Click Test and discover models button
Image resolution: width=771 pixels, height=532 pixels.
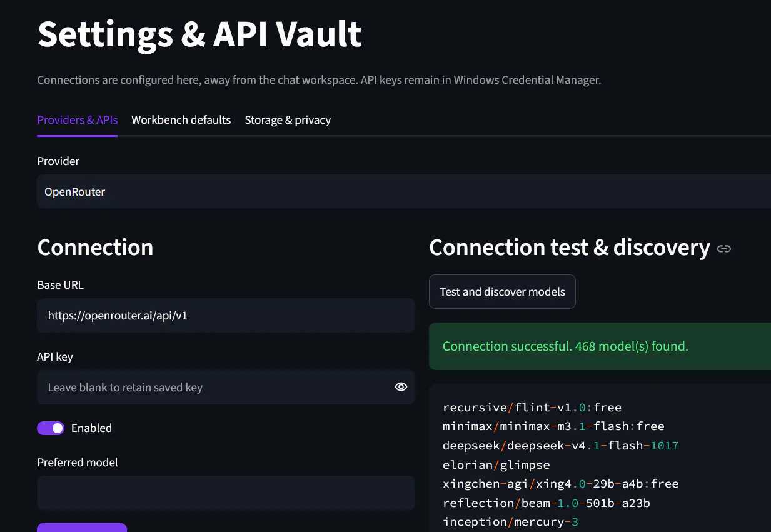click(x=502, y=291)
